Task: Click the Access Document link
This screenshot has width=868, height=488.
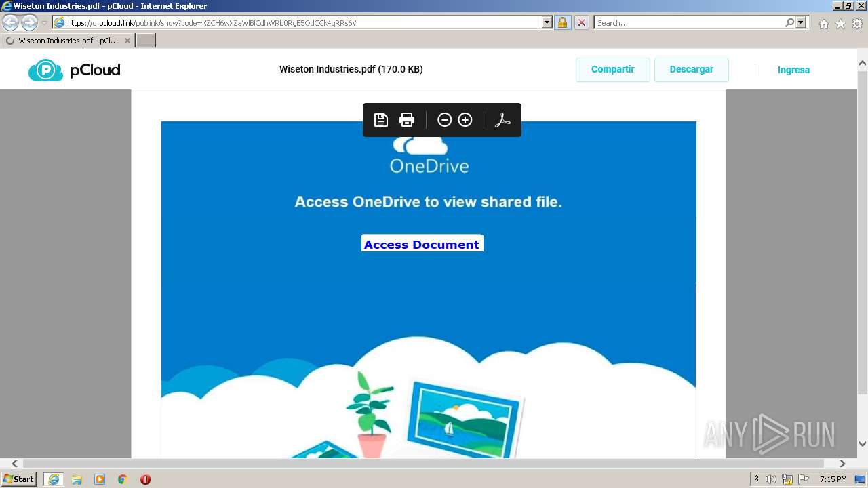Action: pos(422,244)
